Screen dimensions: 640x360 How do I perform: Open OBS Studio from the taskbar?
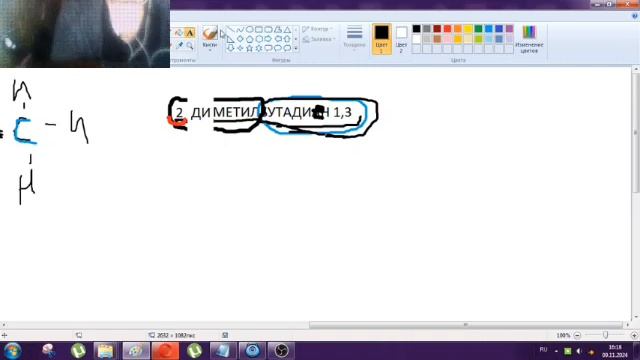(282, 351)
